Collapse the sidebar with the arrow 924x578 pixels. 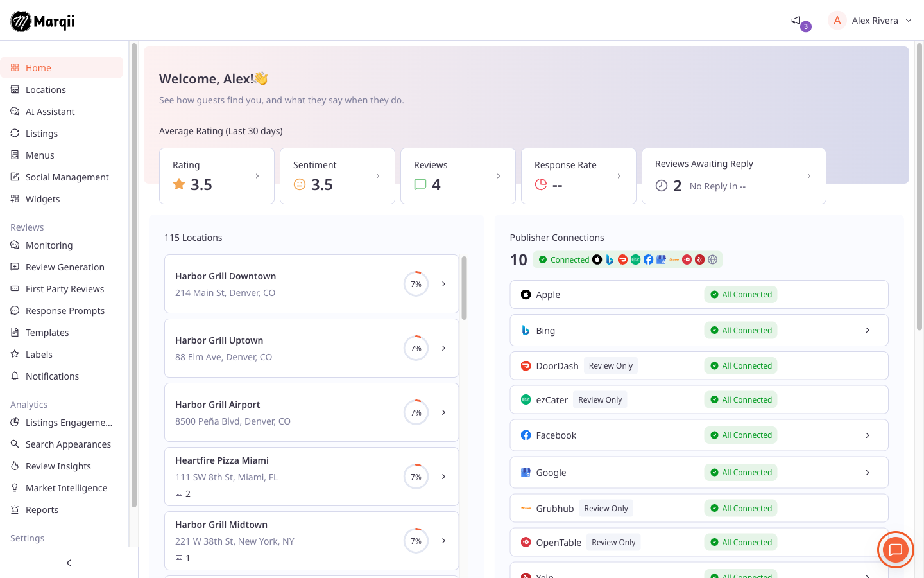pyautogui.click(x=69, y=563)
